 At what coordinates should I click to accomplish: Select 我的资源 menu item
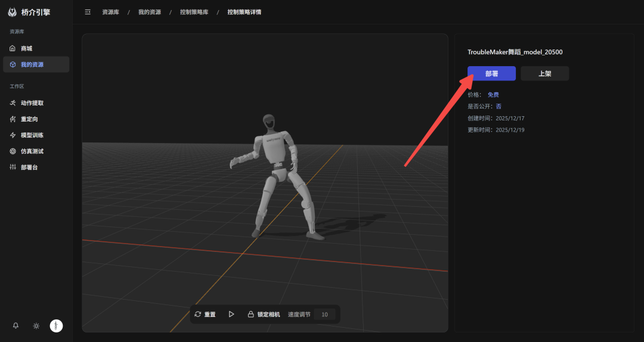36,64
